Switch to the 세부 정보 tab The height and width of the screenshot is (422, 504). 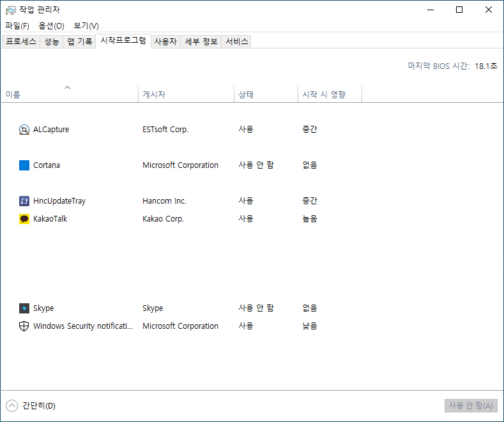point(201,41)
